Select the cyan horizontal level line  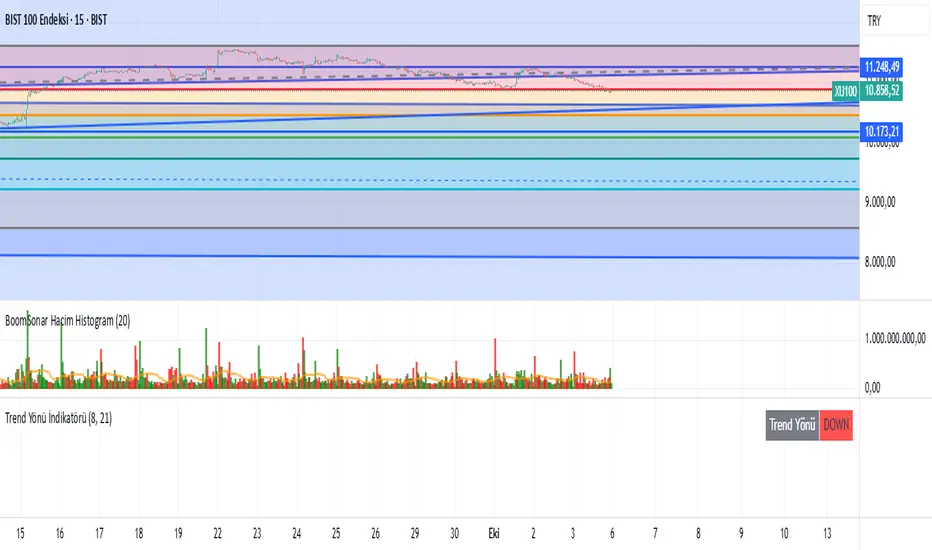pyautogui.click(x=429, y=189)
